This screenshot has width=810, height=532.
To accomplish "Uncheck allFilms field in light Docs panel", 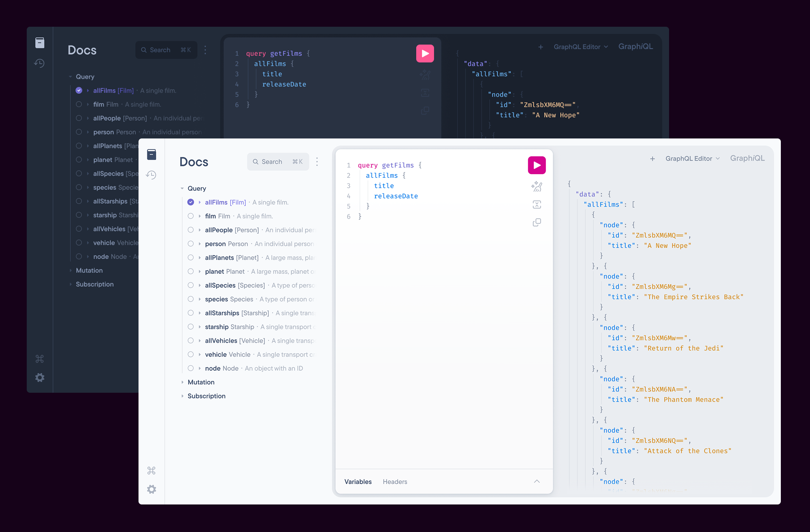I will 191,202.
